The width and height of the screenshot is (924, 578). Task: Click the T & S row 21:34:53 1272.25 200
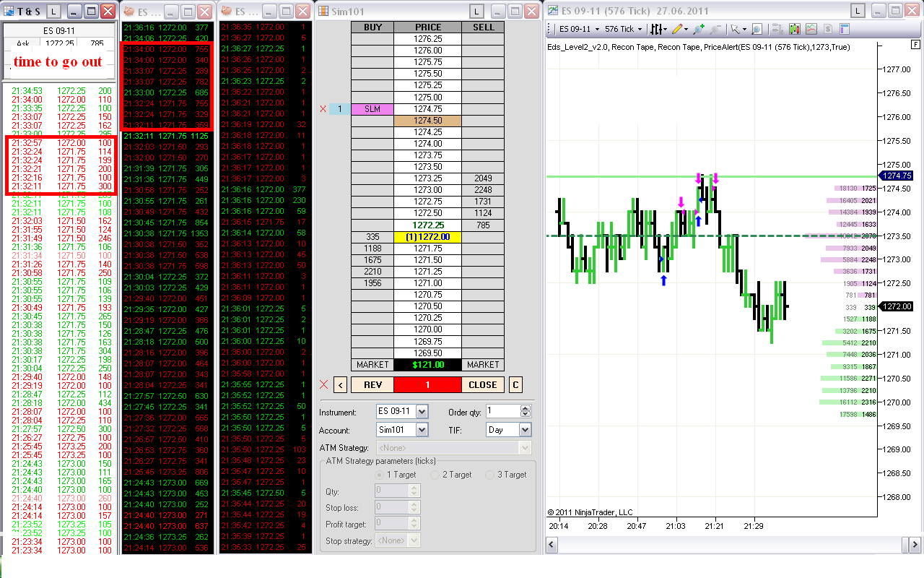click(61, 91)
